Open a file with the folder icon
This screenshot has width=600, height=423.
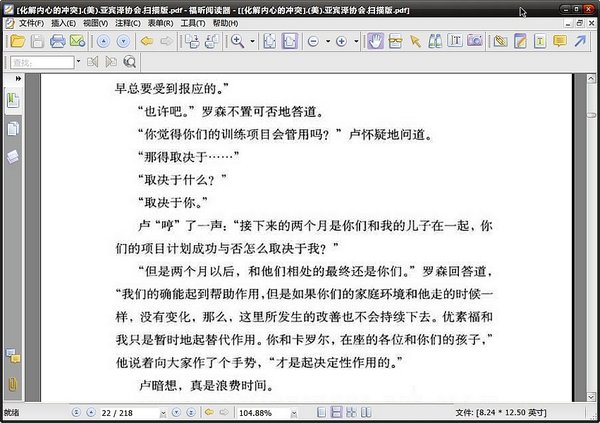pyautogui.click(x=18, y=41)
